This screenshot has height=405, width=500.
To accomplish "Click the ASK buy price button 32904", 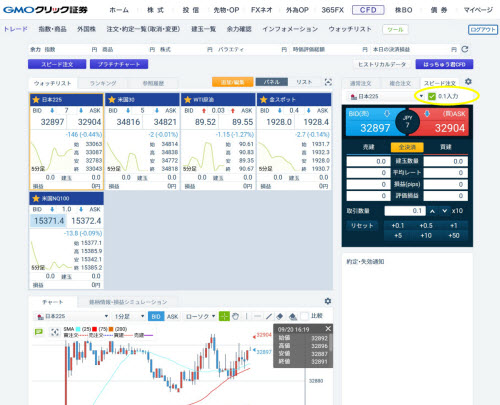I will (442, 122).
